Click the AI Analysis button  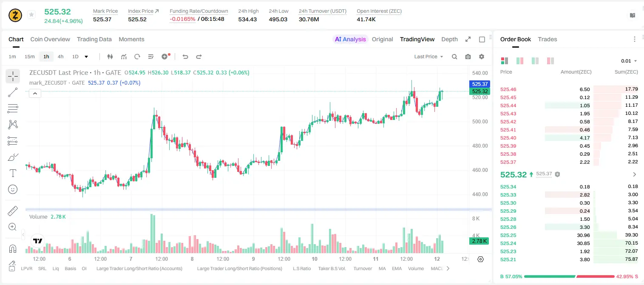point(350,39)
